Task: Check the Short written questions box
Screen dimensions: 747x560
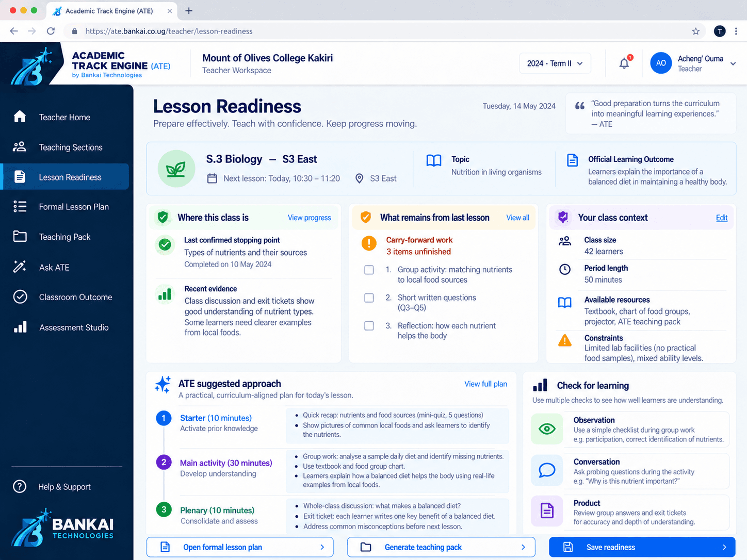Action: [x=369, y=298]
